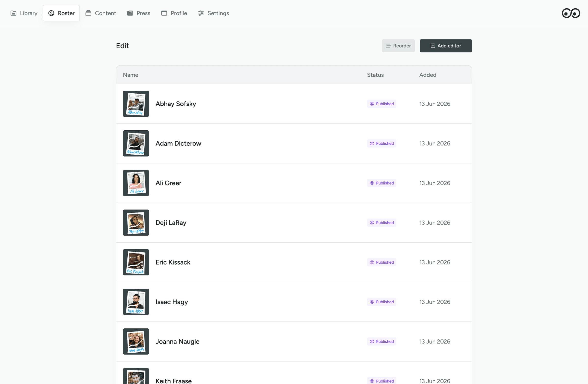Click the Reorder button
Viewport: 588px width, 384px height.
pos(398,46)
